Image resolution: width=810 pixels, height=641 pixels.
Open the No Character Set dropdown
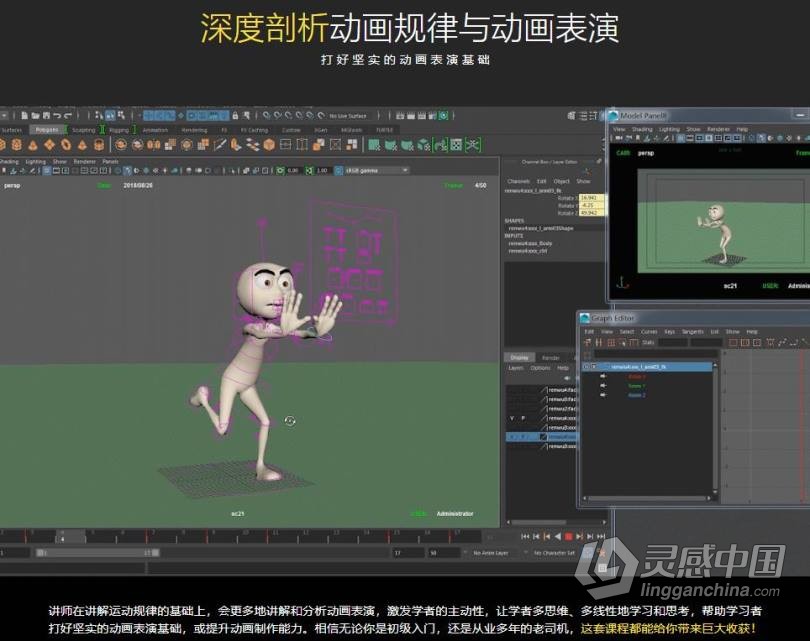click(x=553, y=553)
